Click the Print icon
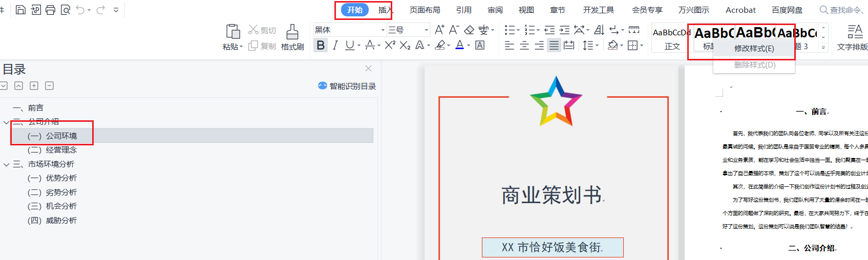The height and width of the screenshot is (260, 868). 50,10
